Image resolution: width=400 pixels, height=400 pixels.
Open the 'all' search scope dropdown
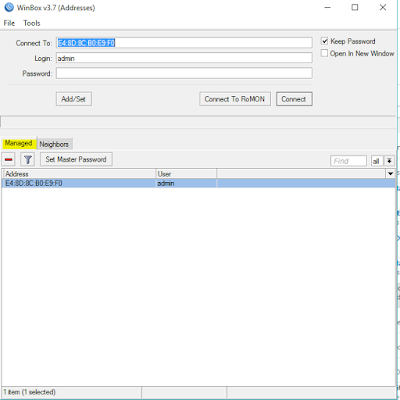377,161
